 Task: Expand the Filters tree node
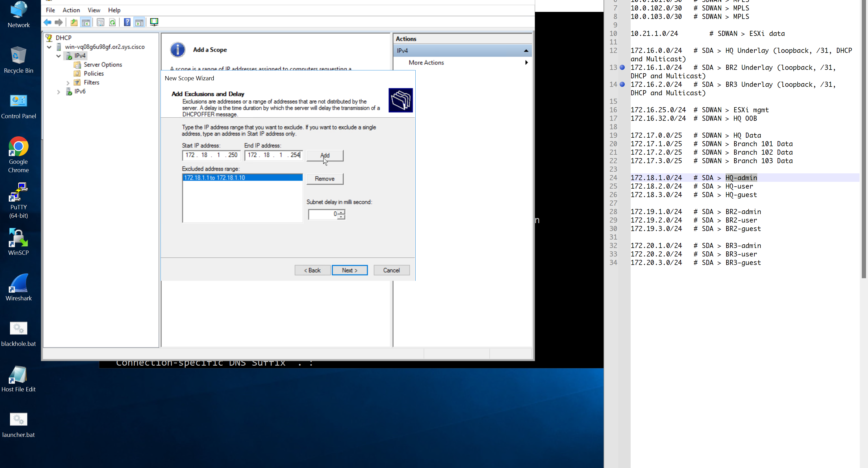pyautogui.click(x=68, y=83)
